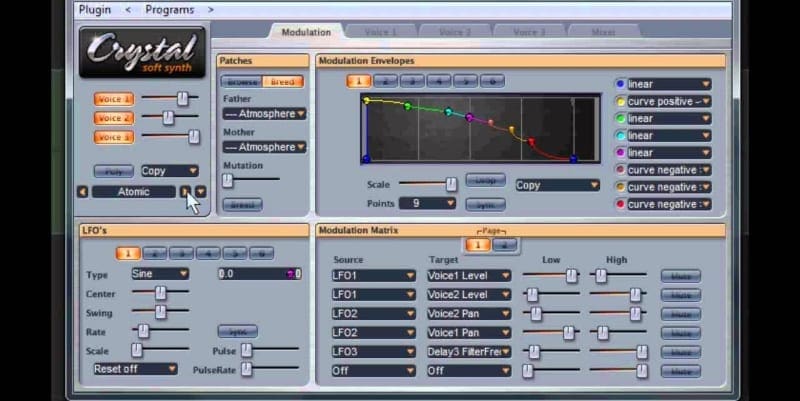The height and width of the screenshot is (401, 800).
Task: Click High slider handle for Off row
Action: click(642, 371)
